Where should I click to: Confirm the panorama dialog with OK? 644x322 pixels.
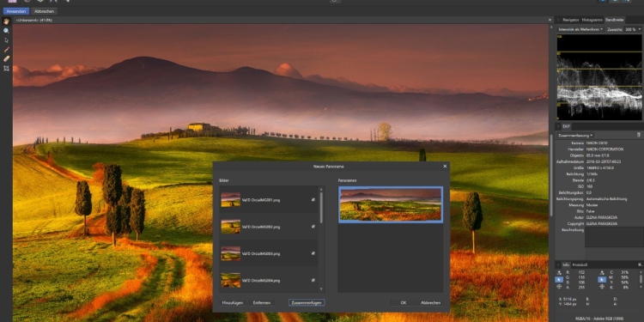404,303
